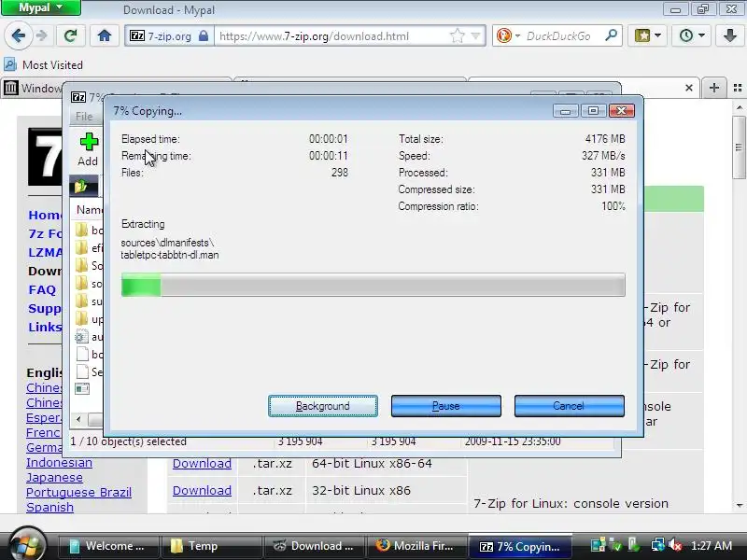The height and width of the screenshot is (560, 747).
Task: Open the FAQ link in sidebar
Action: coord(42,289)
